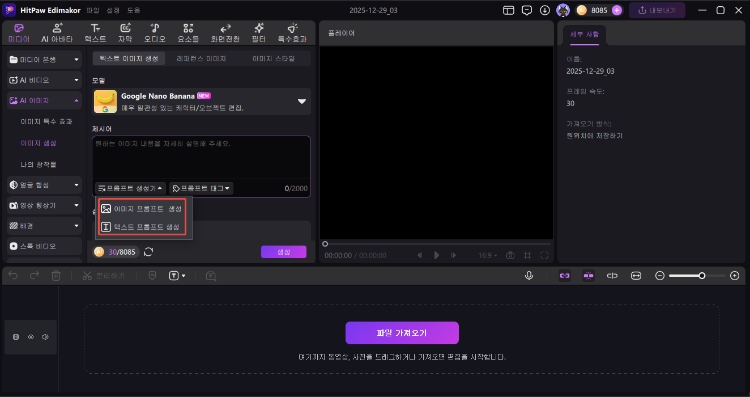The image size is (750, 397).
Task: Open the text tool dropdown in timeline toolbar
Action: click(176, 276)
